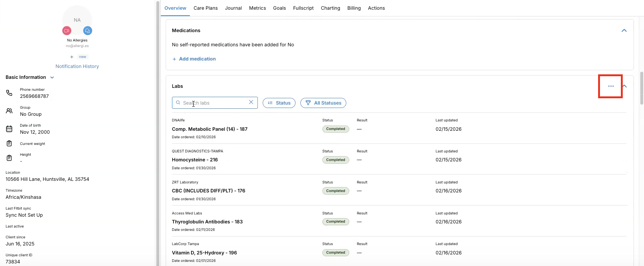
Task: Click the email no@allergi.es
Action: click(x=77, y=46)
